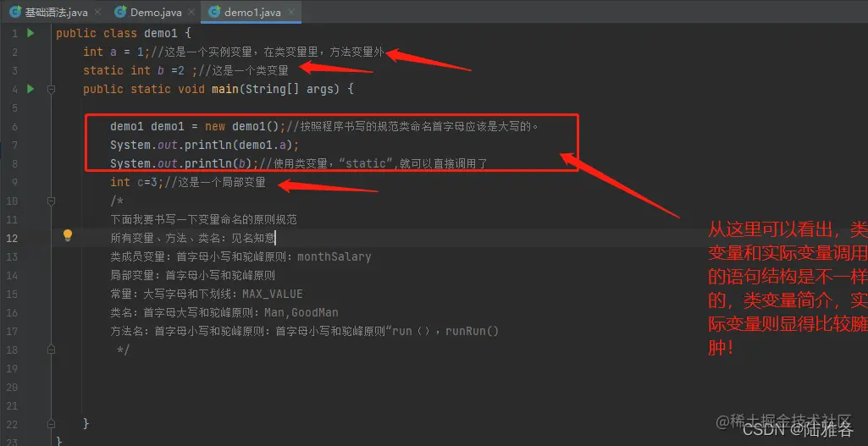Close the 基础语法.java tab
The image size is (868, 446).
tap(98, 12)
